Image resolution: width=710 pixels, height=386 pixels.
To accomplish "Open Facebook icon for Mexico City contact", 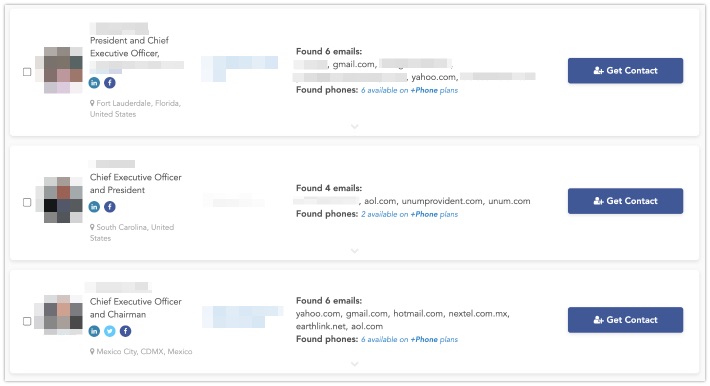I will point(125,331).
